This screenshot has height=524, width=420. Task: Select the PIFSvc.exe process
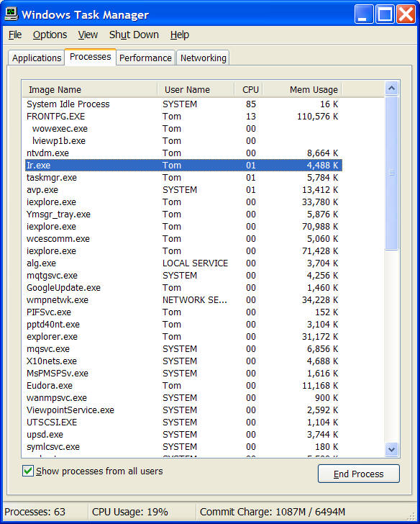[x=183, y=312]
